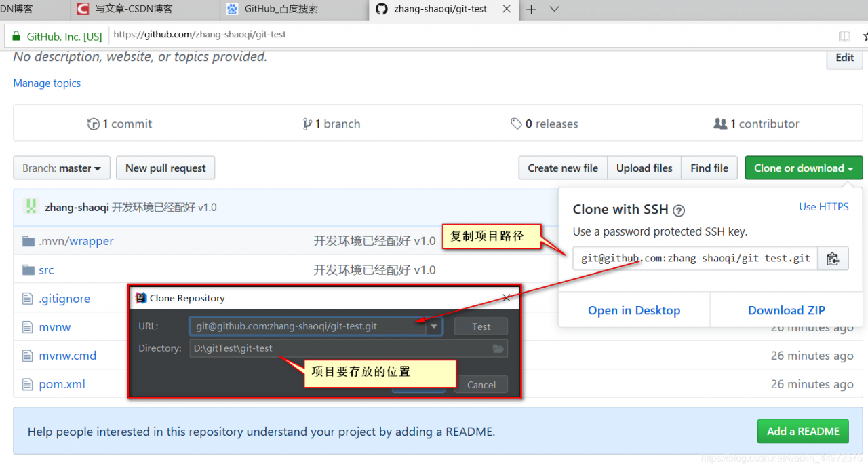The image size is (868, 469).
Task: Click the Test button in Clone Repository
Action: point(481,326)
